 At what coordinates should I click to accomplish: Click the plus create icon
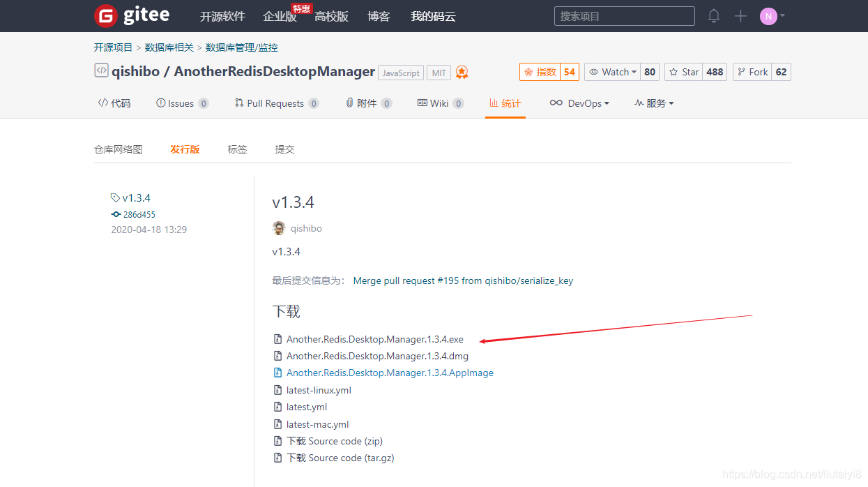[x=740, y=16]
